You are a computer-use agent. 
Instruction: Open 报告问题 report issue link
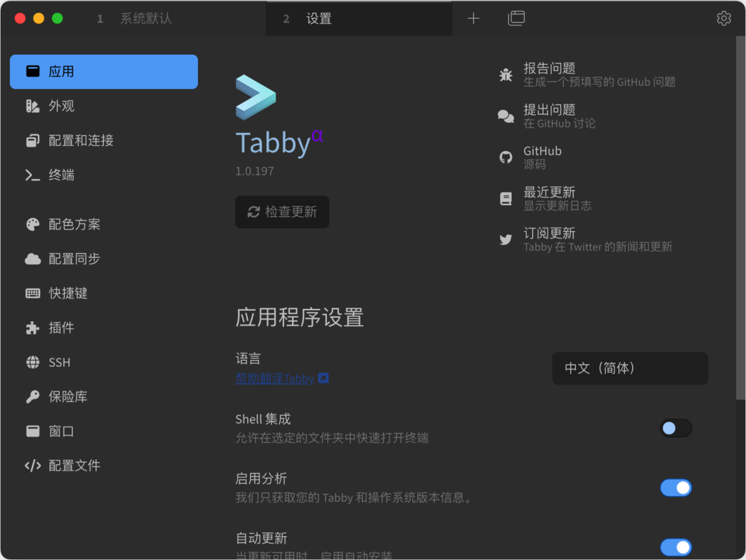pyautogui.click(x=588, y=75)
